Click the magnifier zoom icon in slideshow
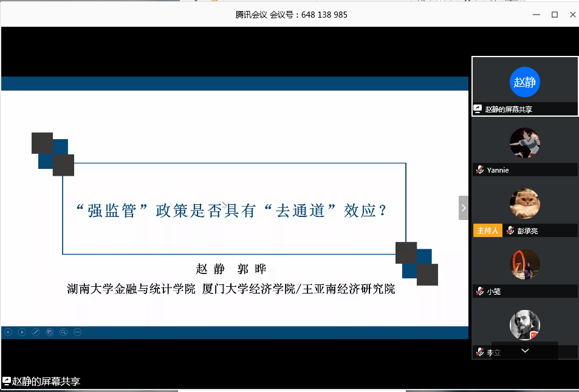 [63, 332]
